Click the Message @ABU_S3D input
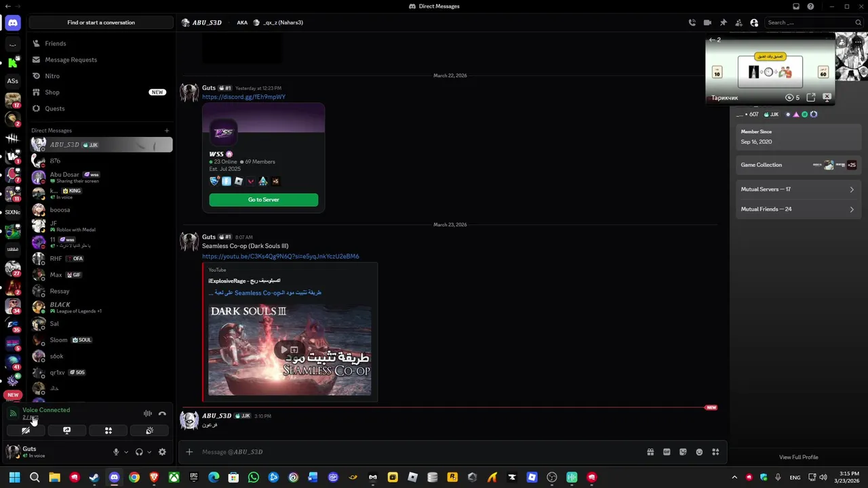 coord(420,452)
